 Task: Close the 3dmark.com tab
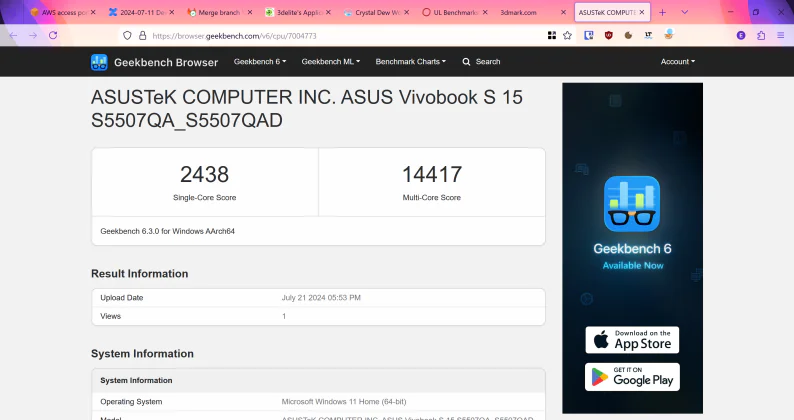click(563, 12)
